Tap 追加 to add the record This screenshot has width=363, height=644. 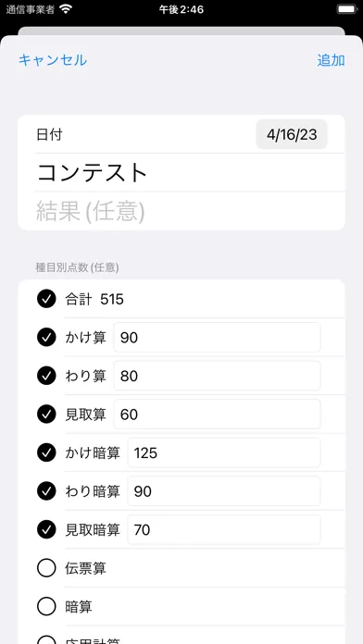coord(331,60)
